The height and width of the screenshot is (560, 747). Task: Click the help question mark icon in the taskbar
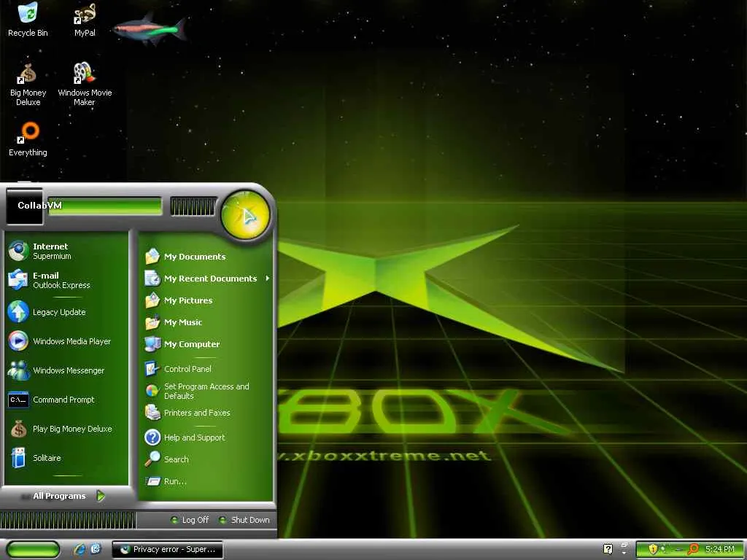coord(608,549)
